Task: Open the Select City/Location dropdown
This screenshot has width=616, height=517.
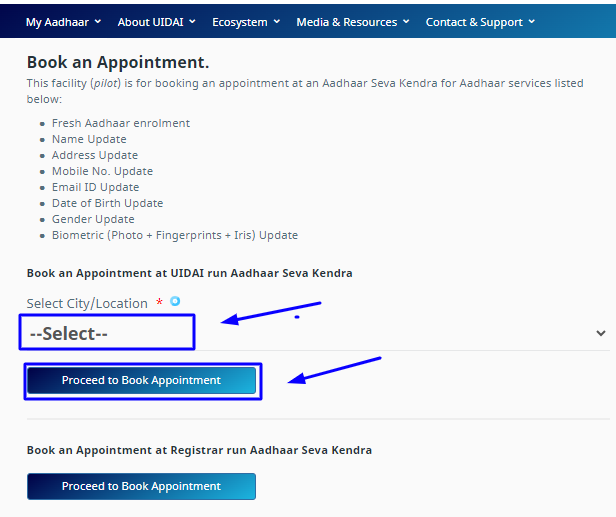Action: coord(318,334)
